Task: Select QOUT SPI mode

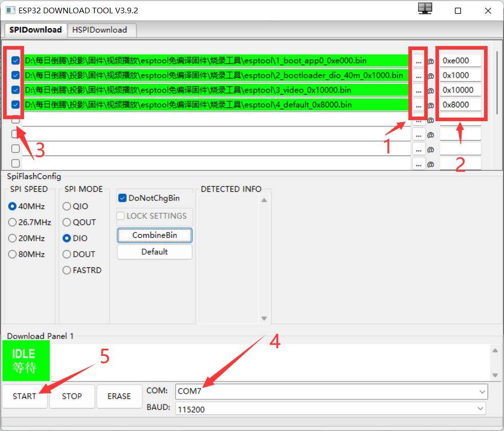Action: 79,222
